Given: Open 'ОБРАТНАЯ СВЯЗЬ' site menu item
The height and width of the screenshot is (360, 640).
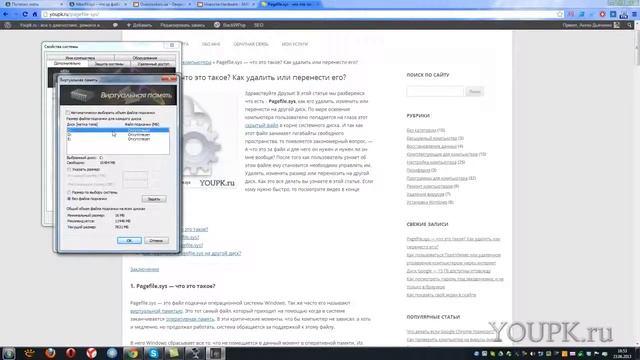Looking at the screenshot, I should click(x=251, y=44).
